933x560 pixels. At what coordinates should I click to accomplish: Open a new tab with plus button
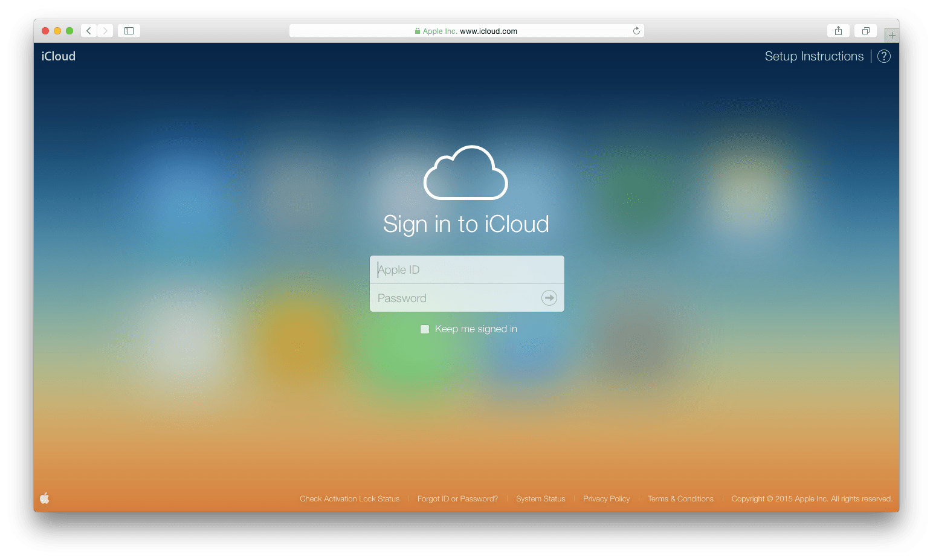click(x=892, y=35)
